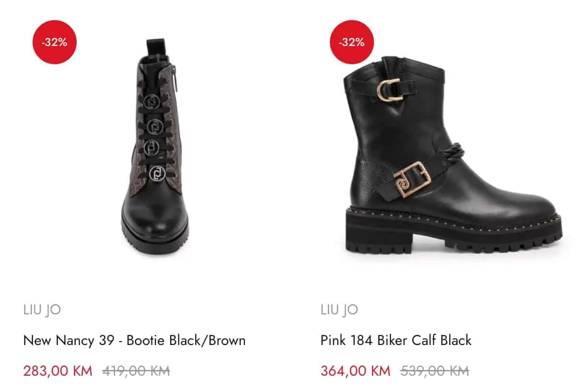Open the Pink 184 Biker Calf Black listing

pyautogui.click(x=396, y=340)
